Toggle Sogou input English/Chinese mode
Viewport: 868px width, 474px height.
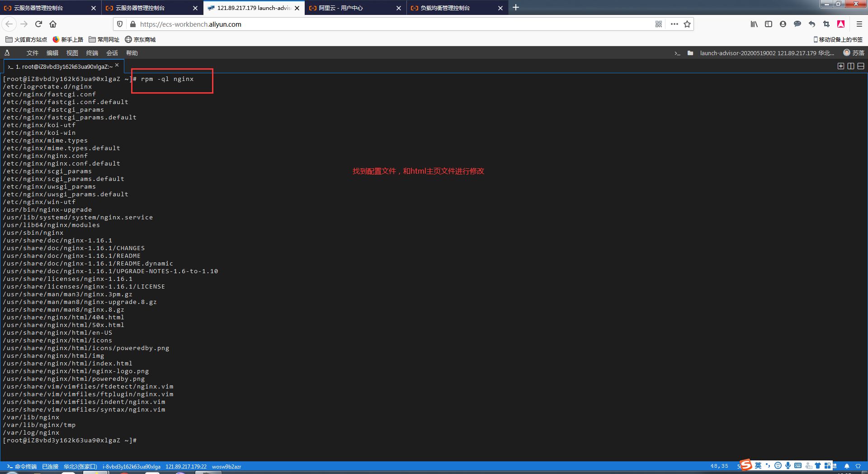758,465
